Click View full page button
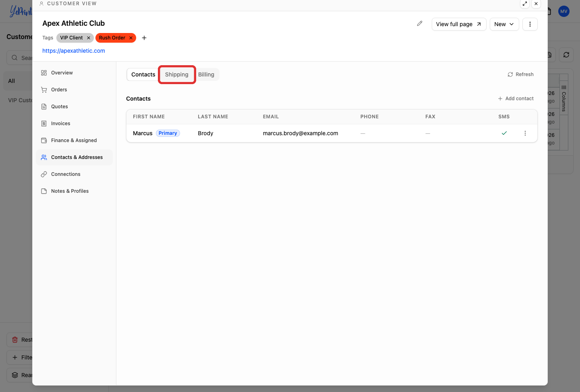The image size is (580, 392). [x=459, y=24]
